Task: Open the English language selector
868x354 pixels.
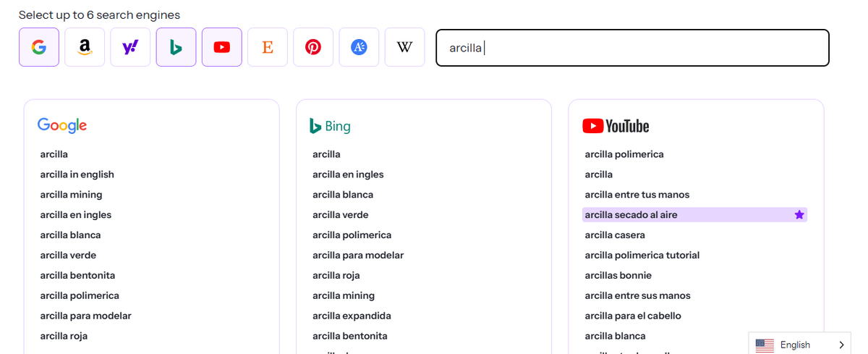Action: coord(800,345)
